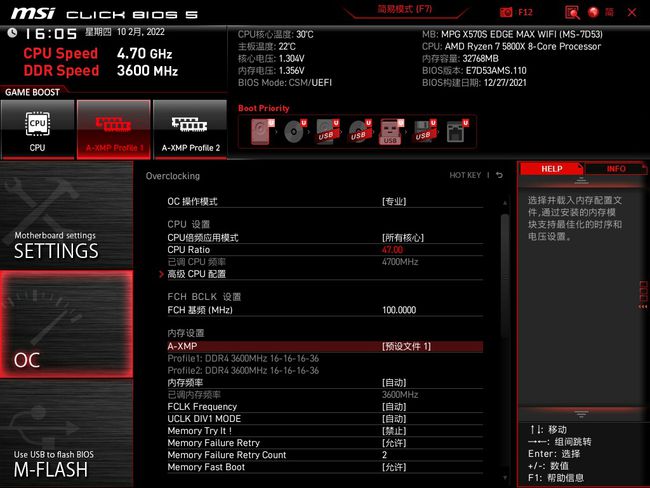Click the back arrow beside HOT KEY

(500, 175)
